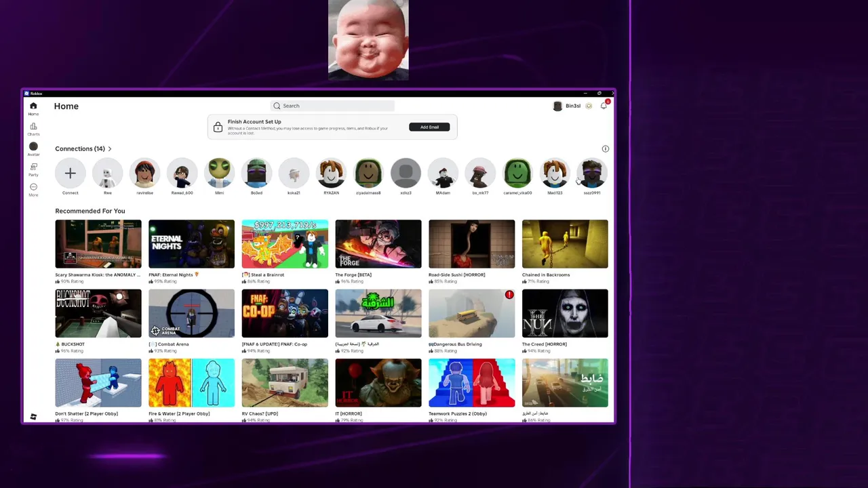
Task: Open connection ravirelise's avatar
Action: pos(144,174)
